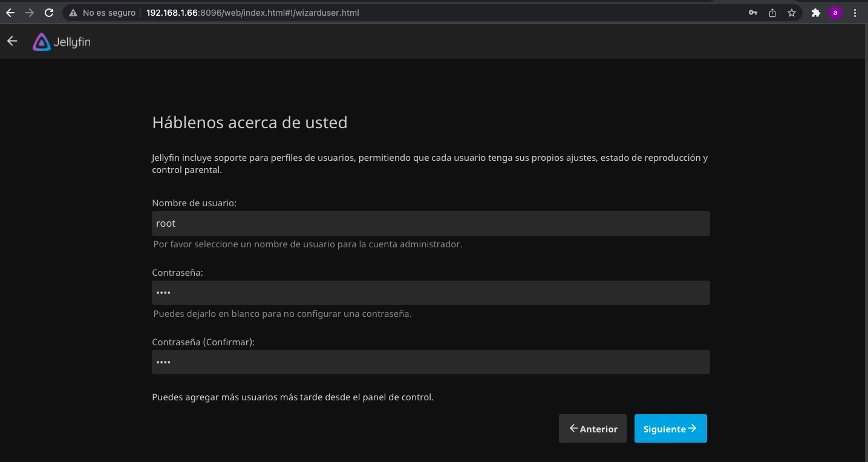Select the 'Contraseña (Confirmar)' field
This screenshot has width=868, height=462.
tap(431, 362)
